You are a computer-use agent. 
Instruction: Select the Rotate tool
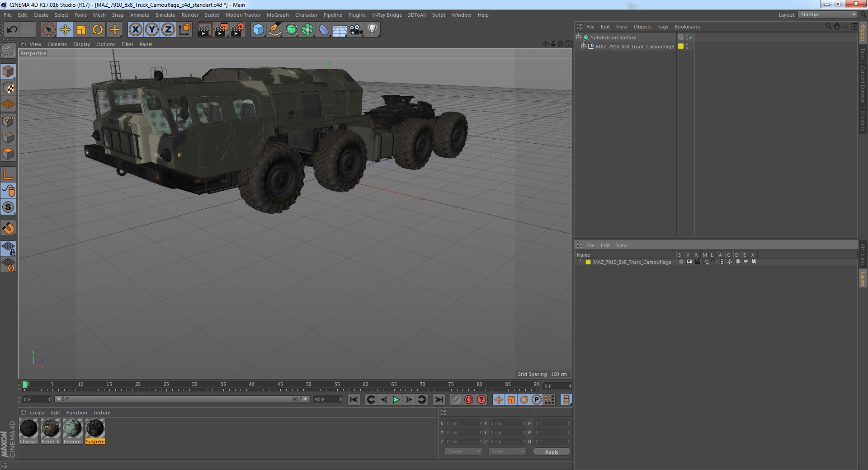(98, 30)
